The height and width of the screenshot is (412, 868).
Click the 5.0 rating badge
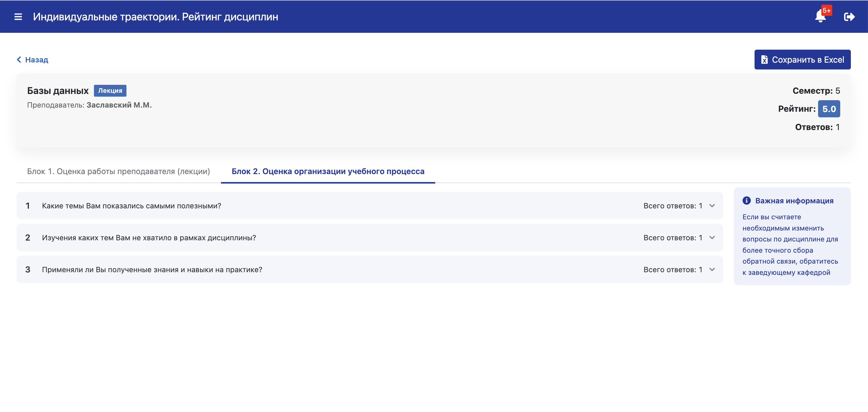(829, 109)
